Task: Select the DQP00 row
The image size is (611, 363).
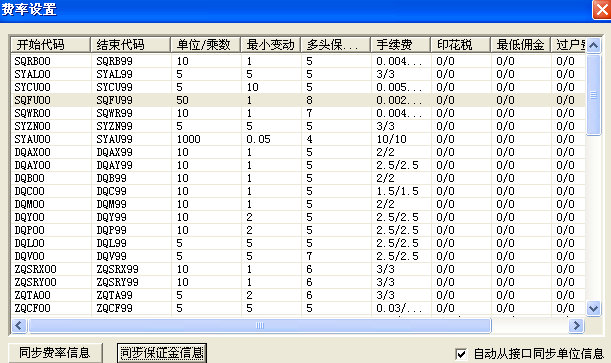Action: point(298,230)
